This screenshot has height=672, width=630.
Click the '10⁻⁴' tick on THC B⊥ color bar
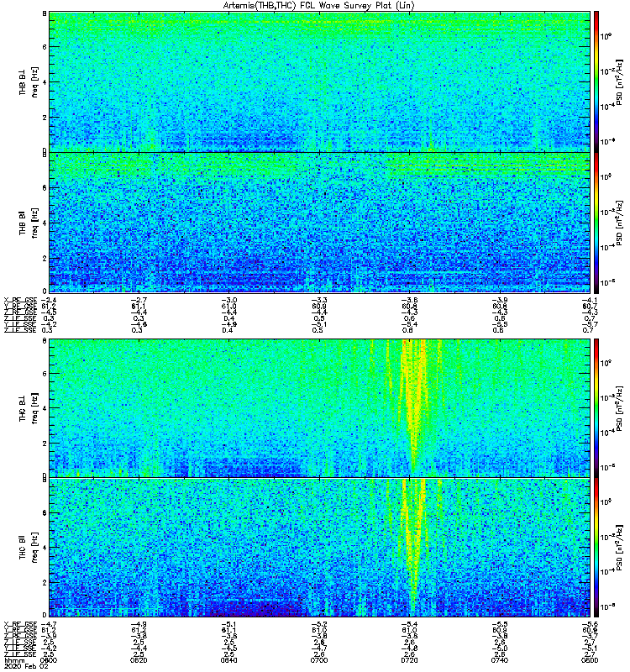coord(606,433)
